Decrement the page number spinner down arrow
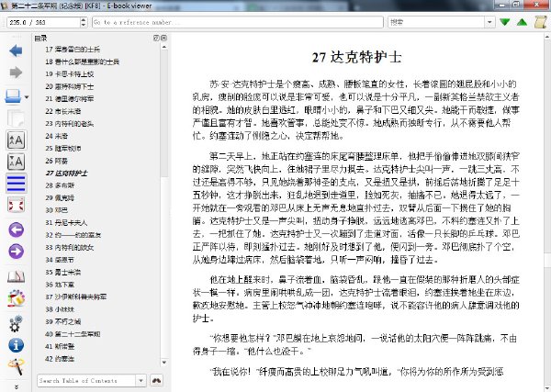This screenshot has height=392, width=551. 84,26
